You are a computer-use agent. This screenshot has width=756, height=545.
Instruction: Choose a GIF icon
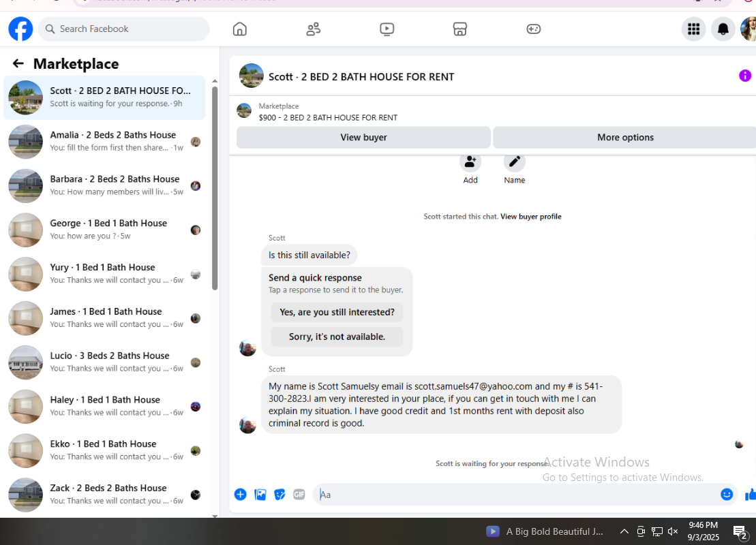point(299,495)
